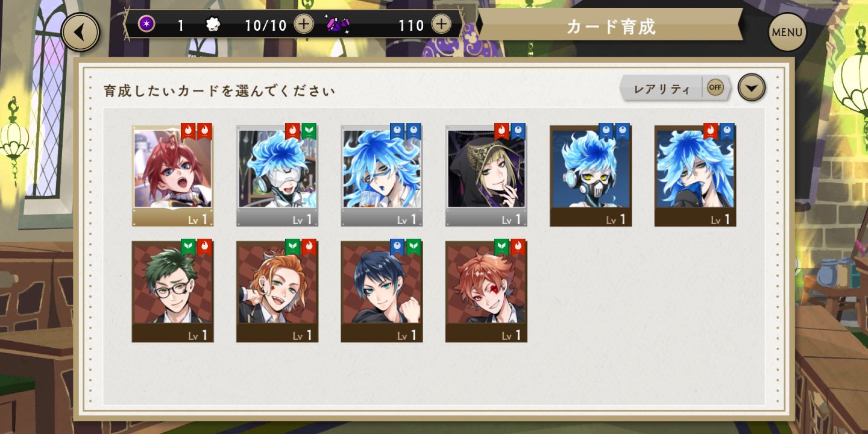Select the card with red heart face mark
Image resolution: width=868 pixels, height=434 pixels.
pyautogui.click(x=486, y=292)
